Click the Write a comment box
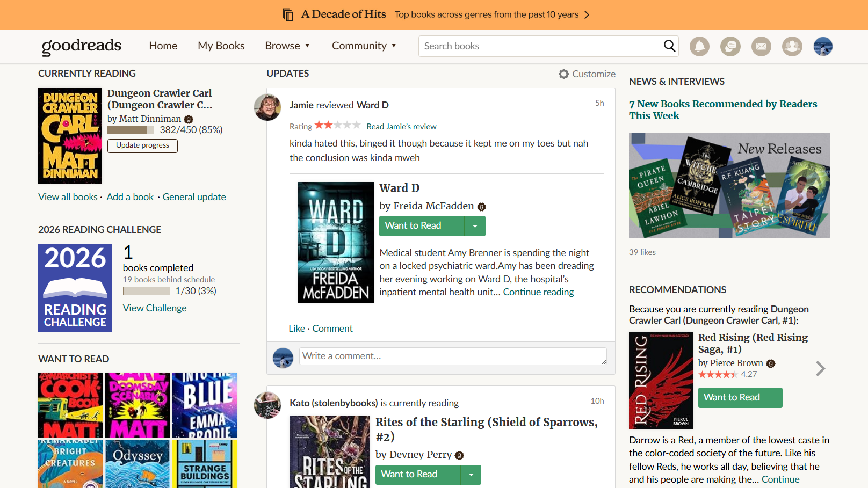The width and height of the screenshot is (868, 488). point(453,356)
